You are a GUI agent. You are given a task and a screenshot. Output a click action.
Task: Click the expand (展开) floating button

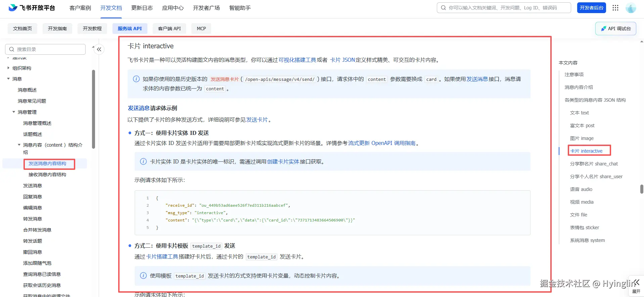(x=636, y=286)
